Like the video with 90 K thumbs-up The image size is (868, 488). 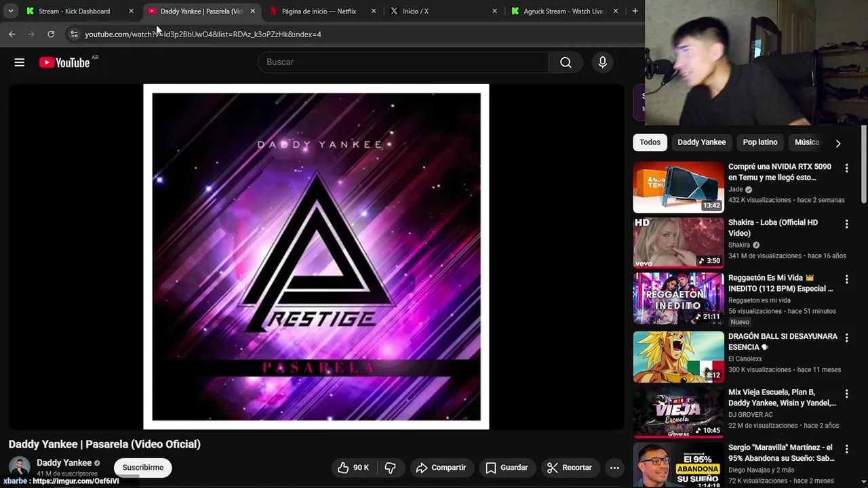353,468
